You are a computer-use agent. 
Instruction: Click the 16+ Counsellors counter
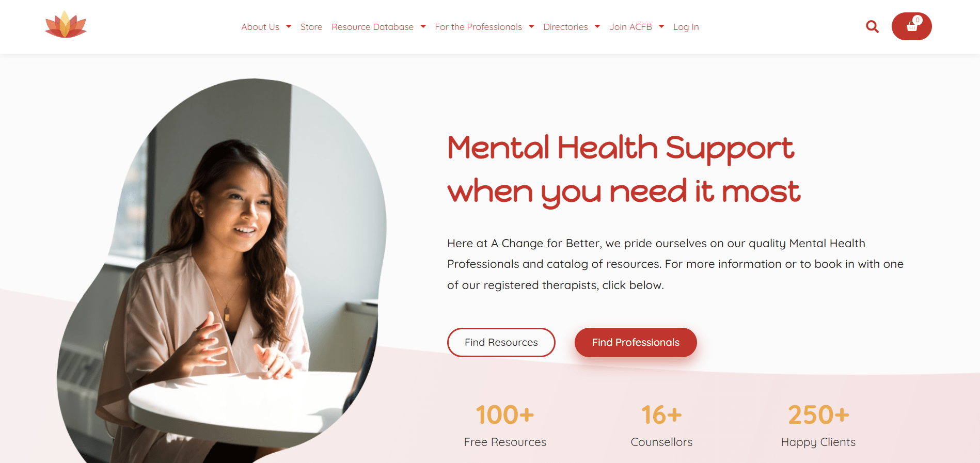click(661, 426)
